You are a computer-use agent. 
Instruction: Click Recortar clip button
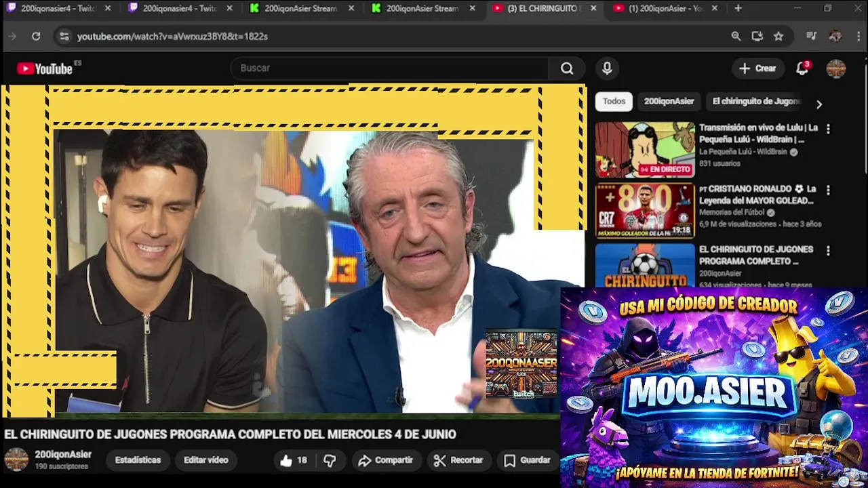pyautogui.click(x=458, y=460)
